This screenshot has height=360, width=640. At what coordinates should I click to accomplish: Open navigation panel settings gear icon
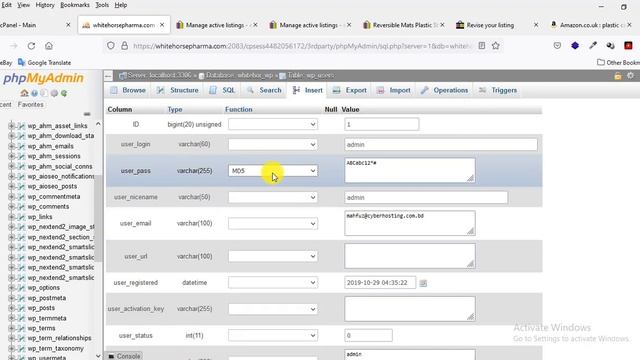(x=54, y=93)
